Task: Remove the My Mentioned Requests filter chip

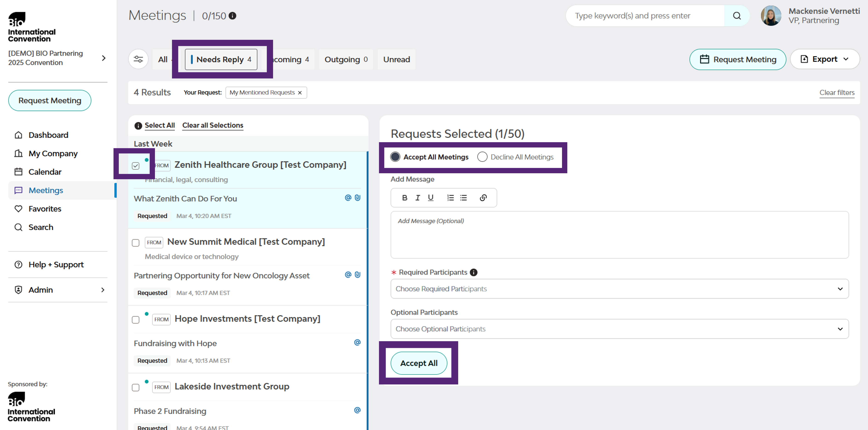Action: pyautogui.click(x=300, y=93)
